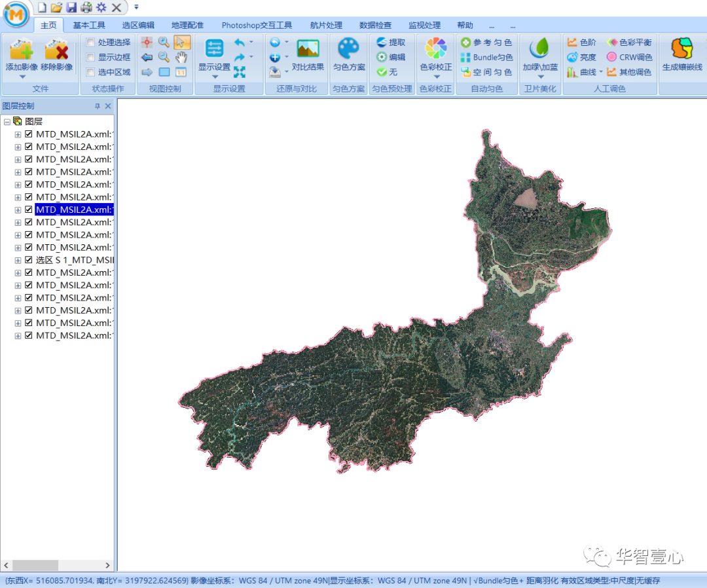The height and width of the screenshot is (588, 707).
Task: Select the zoom out magnifier tool
Action: 164,57
